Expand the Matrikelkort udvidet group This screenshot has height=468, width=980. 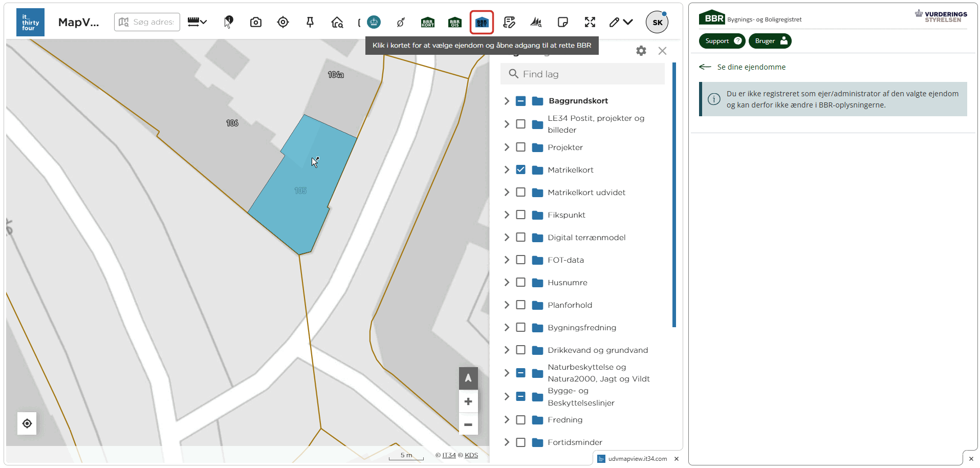pos(507,192)
